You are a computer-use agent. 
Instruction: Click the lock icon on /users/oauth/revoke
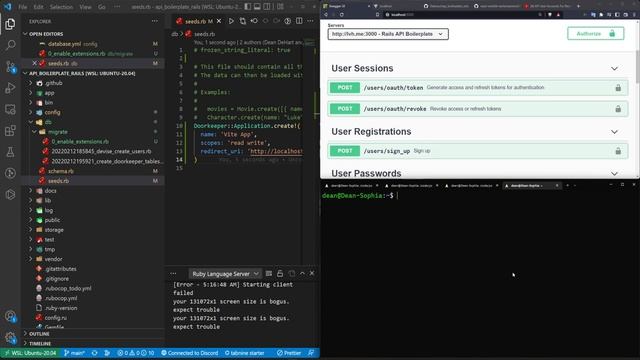pyautogui.click(x=618, y=109)
